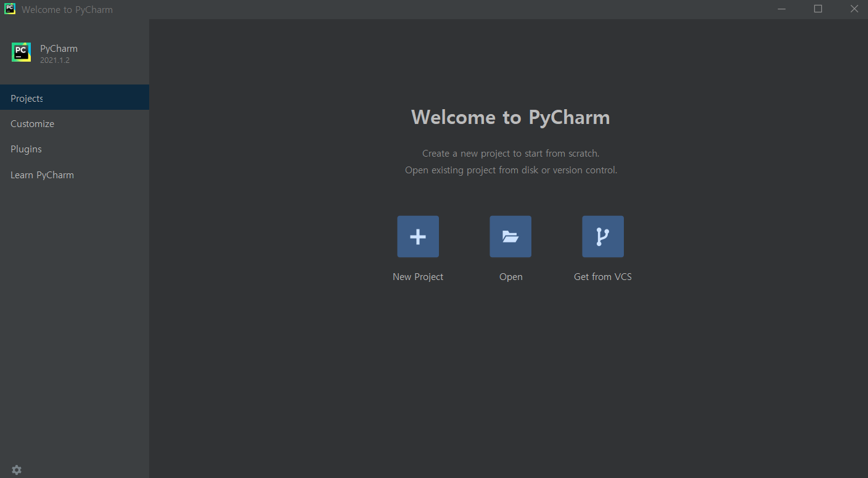Screen dimensions: 868x478
Task: Click the Get from VCS label
Action: tap(603, 277)
